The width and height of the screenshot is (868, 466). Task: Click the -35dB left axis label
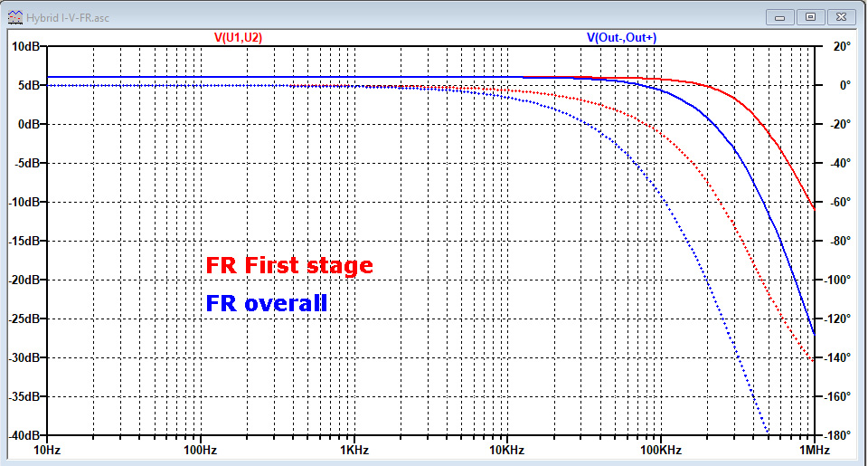coord(24,396)
